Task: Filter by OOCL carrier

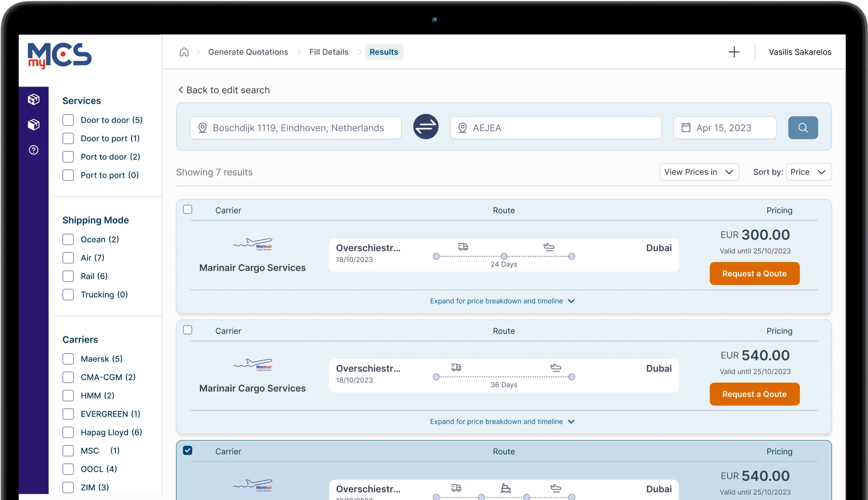Action: pos(68,469)
